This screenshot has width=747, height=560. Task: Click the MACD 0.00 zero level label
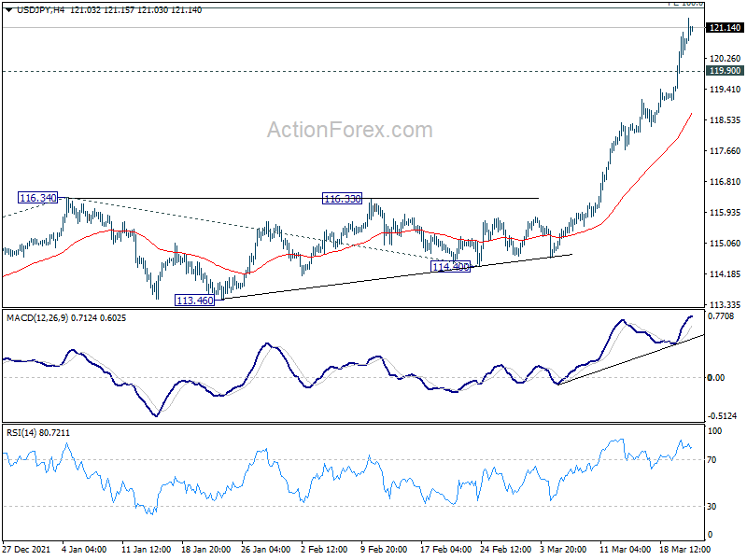tap(716, 378)
